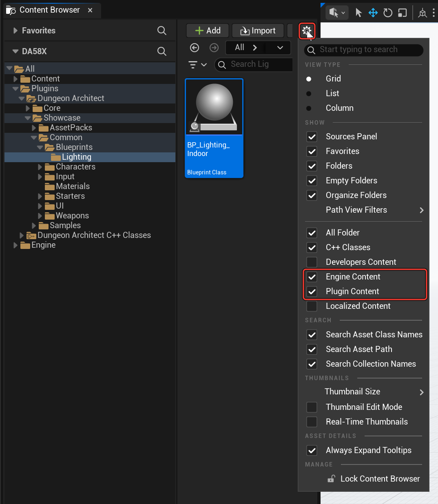Click the Lighting folder icon

pos(56,157)
